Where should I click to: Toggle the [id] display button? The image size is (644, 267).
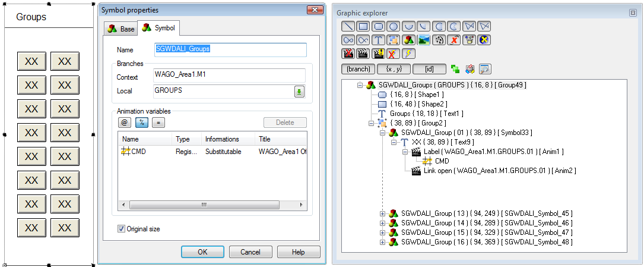429,69
